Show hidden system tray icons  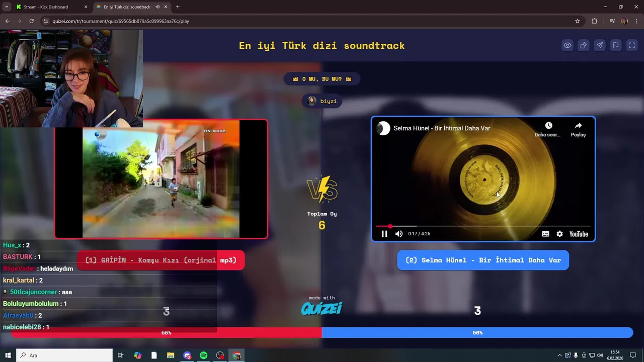(x=559, y=355)
